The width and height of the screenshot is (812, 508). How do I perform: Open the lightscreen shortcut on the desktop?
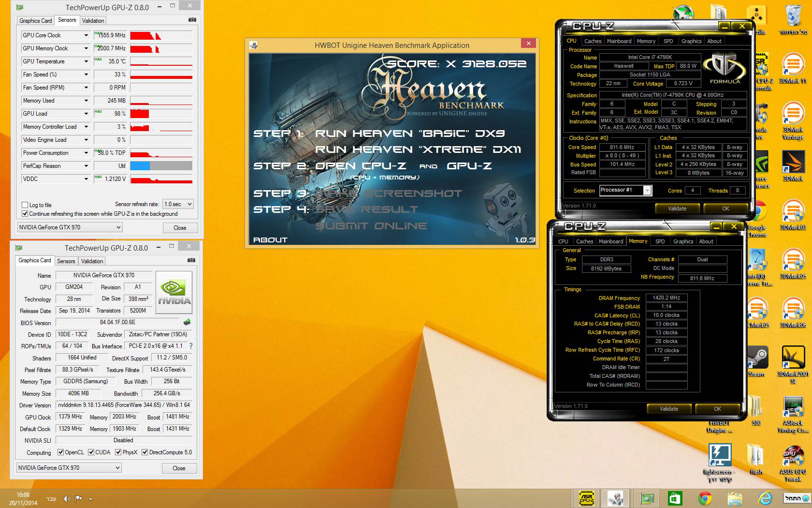click(x=719, y=463)
